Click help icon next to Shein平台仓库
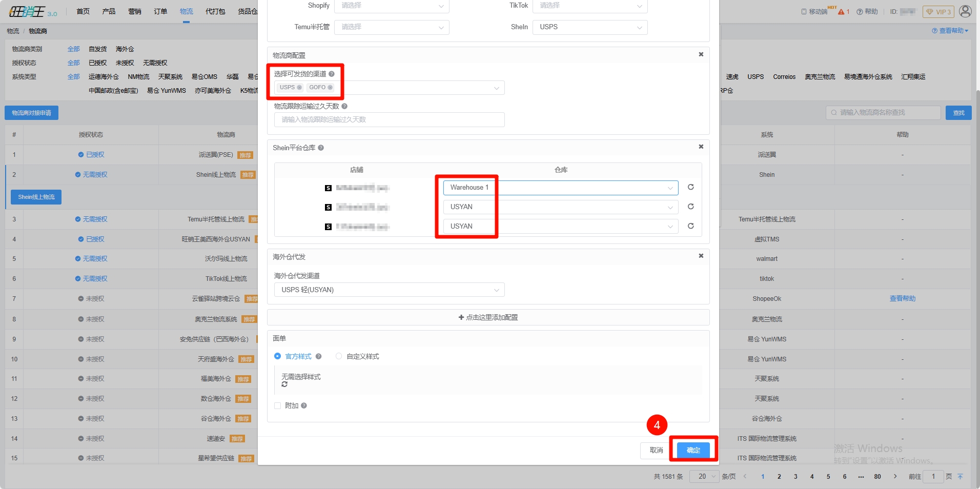 coord(321,148)
